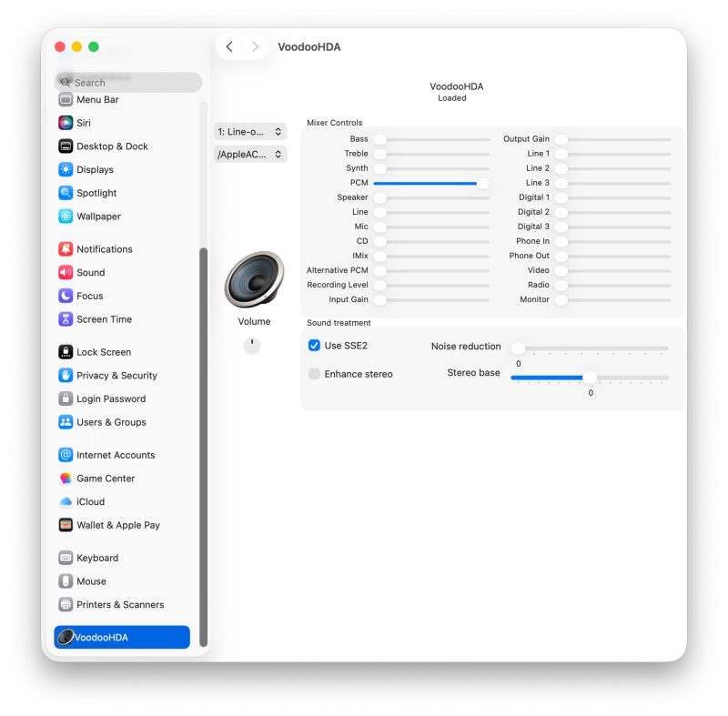
Task: Click the Treble mixer slider
Action: tap(431, 154)
